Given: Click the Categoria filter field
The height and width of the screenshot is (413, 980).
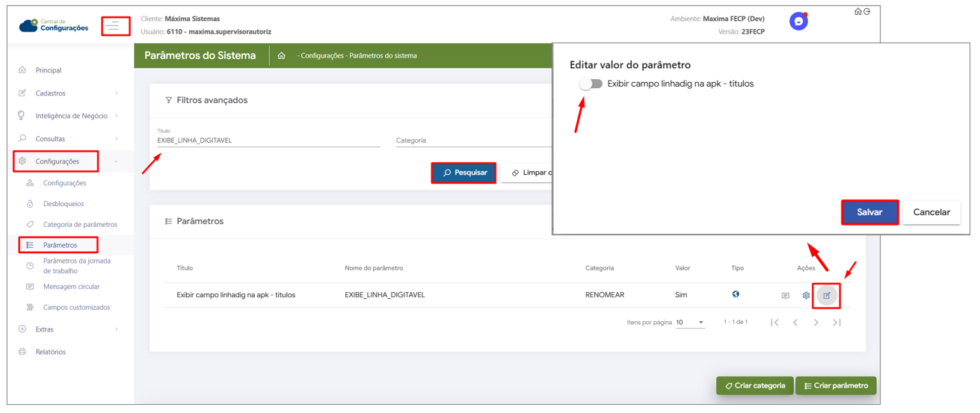Looking at the screenshot, I should (474, 140).
